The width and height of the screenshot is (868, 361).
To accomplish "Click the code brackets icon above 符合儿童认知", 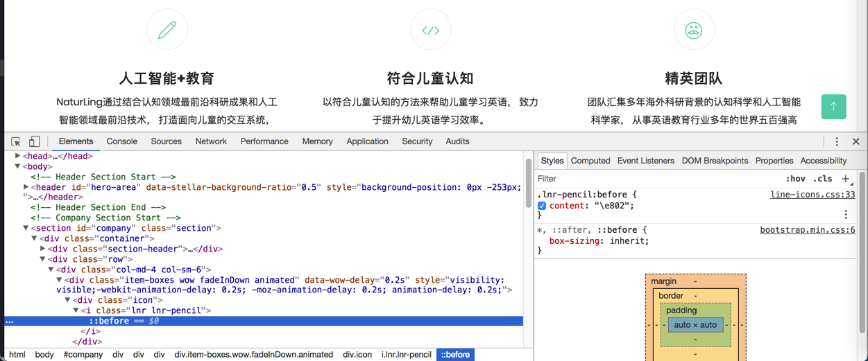I will pyautogui.click(x=431, y=30).
